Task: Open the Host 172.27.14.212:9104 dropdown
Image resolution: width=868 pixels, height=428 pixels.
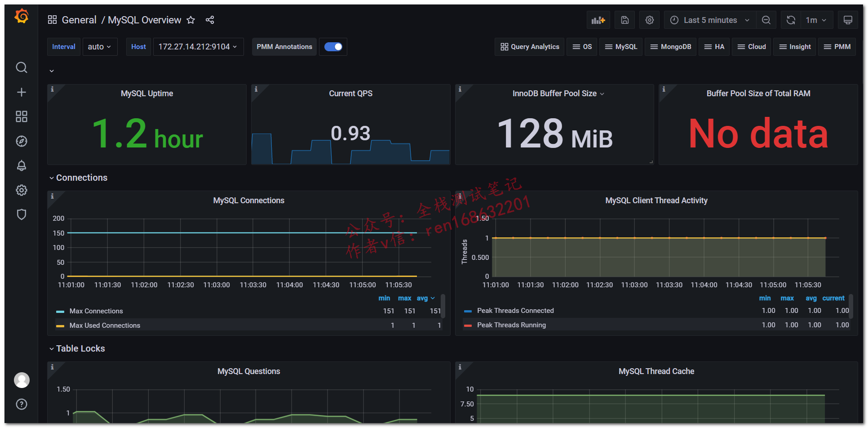Action: [198, 47]
